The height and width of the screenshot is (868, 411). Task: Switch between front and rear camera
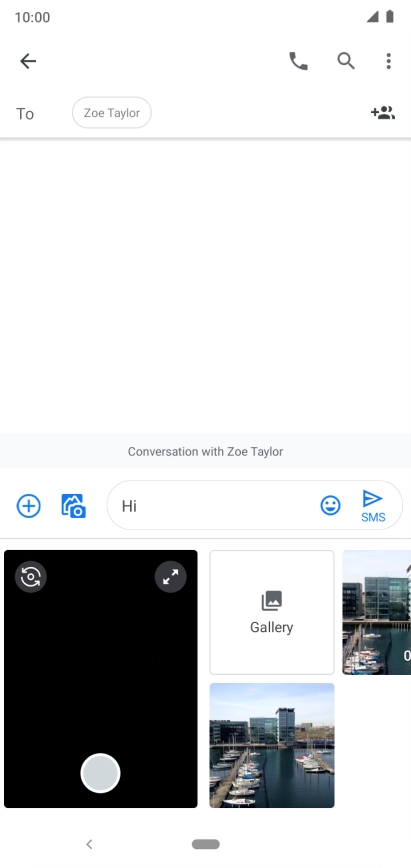tap(31, 577)
